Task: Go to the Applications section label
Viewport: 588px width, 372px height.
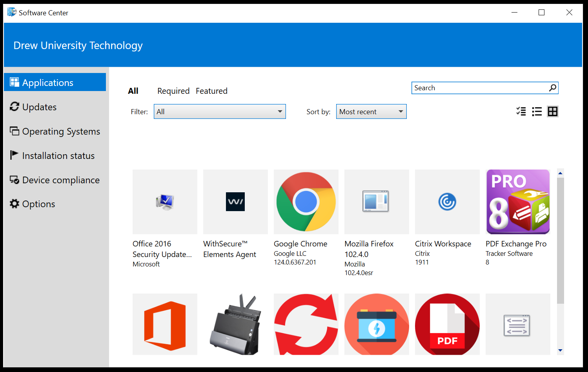Action: pyautogui.click(x=48, y=83)
